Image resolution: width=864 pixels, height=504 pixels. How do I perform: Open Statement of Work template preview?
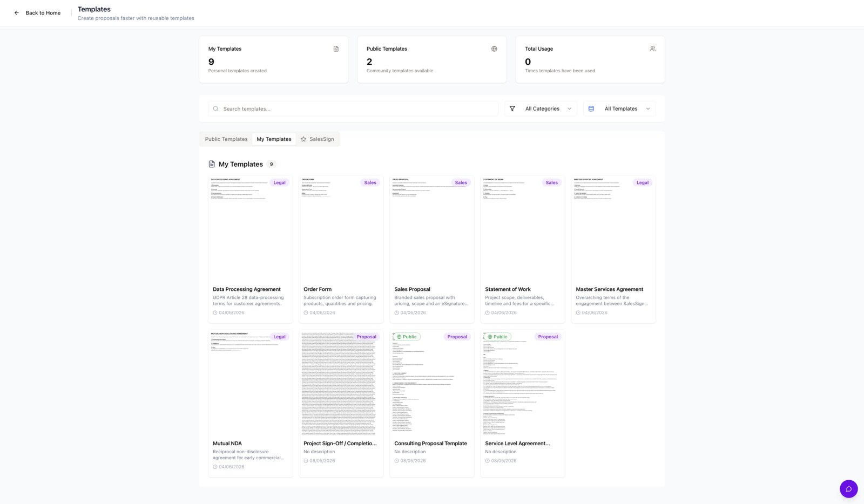(x=523, y=230)
